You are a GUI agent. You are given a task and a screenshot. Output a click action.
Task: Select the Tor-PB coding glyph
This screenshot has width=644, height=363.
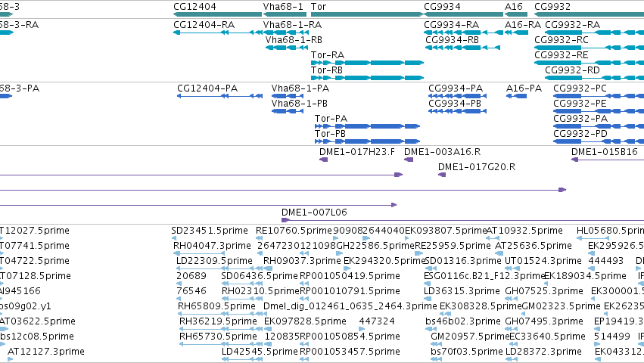[x=367, y=141]
